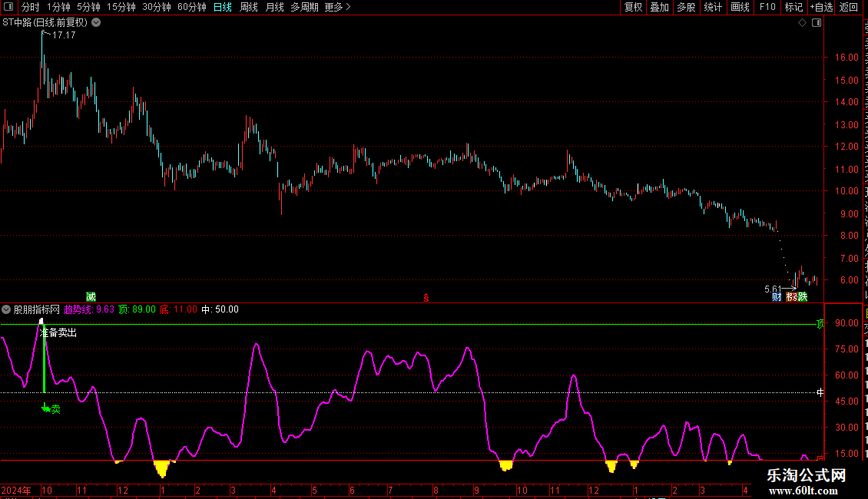The image size is (868, 499).
Task: Click the 标记 mark button
Action: (793, 7)
